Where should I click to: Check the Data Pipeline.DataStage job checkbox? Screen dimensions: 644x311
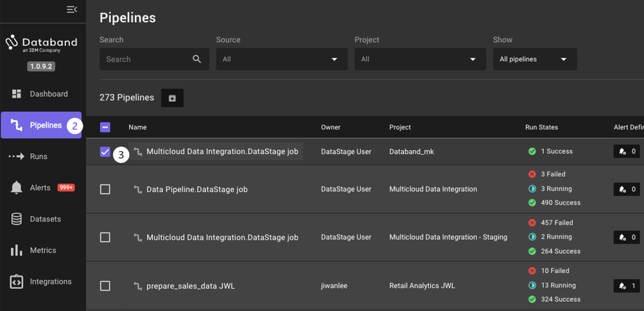coord(105,189)
